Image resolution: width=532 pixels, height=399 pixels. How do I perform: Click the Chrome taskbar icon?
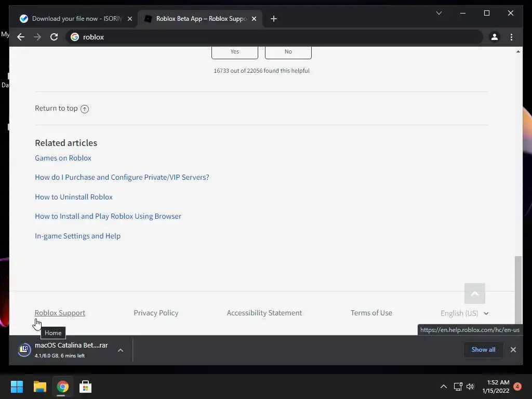click(62, 387)
